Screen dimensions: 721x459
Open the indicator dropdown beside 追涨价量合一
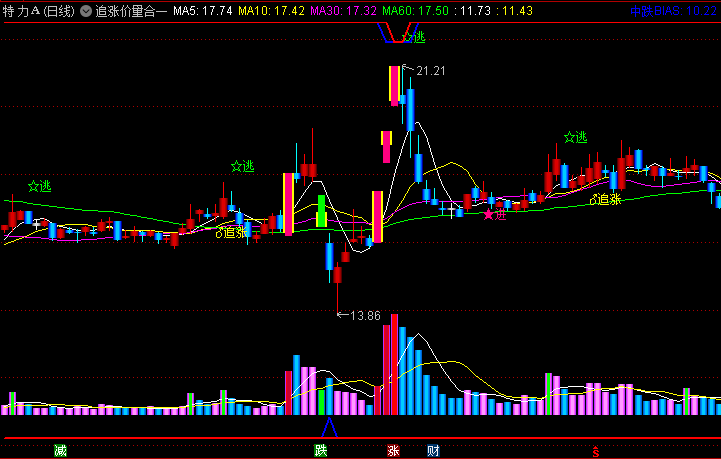(x=86, y=11)
